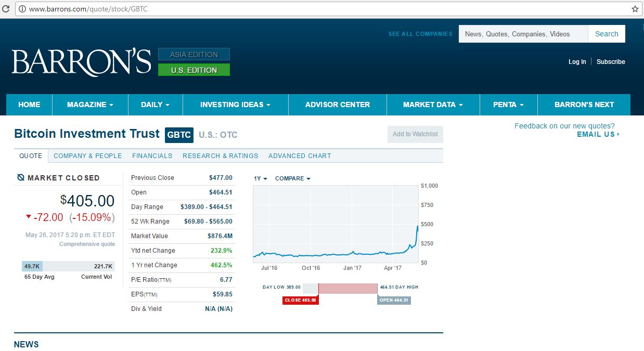Image resolution: width=644 pixels, height=351 pixels.
Task: Open the 1Y chart range dropdown
Action: 261,178
